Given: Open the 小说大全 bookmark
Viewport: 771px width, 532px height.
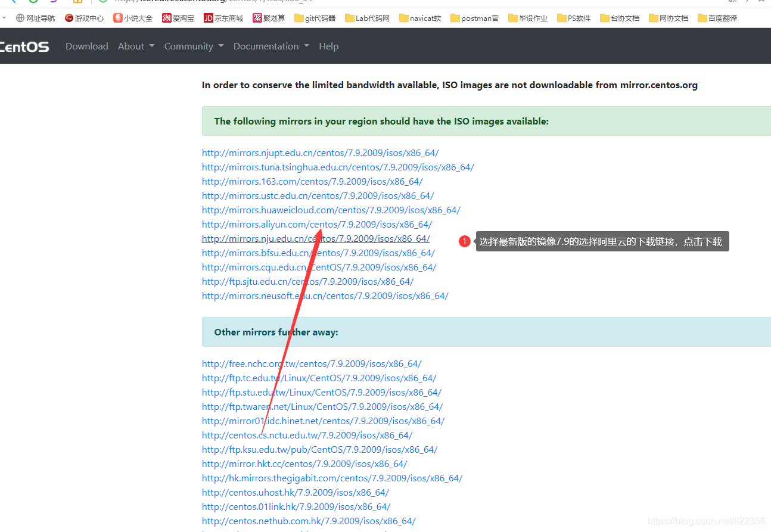Looking at the screenshot, I should [133, 18].
